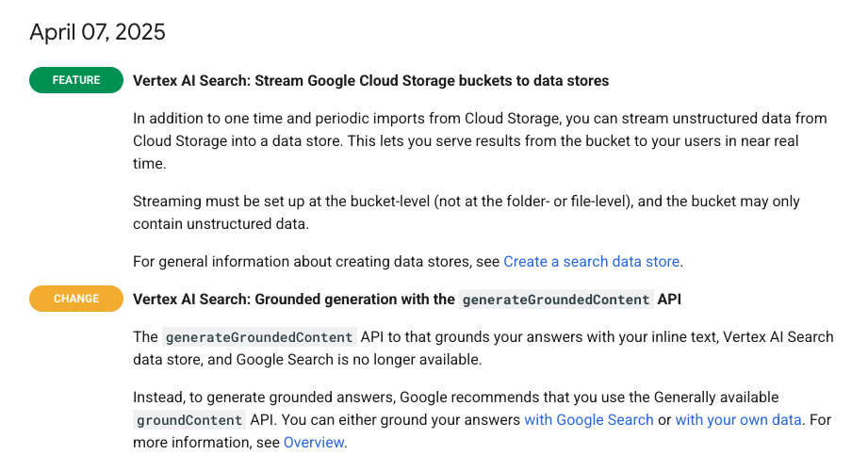Image resolution: width=868 pixels, height=471 pixels.
Task: Click the orange CHANGE badge
Action: click(x=75, y=299)
